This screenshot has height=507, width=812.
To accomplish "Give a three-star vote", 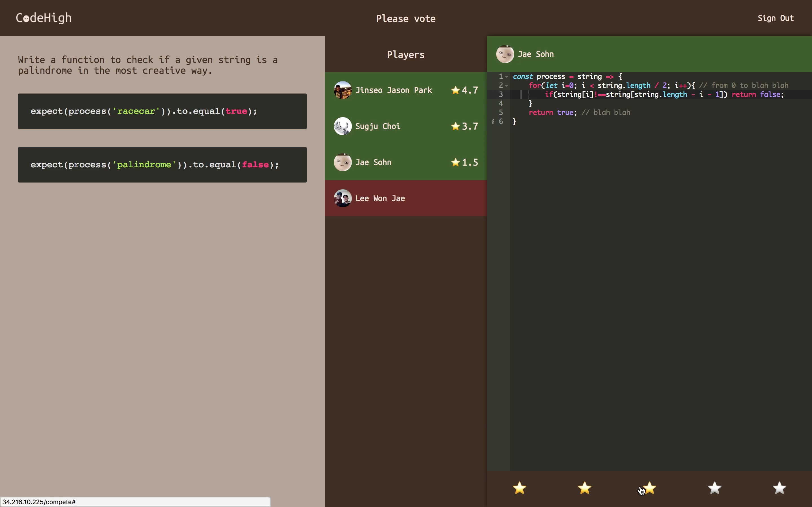I will pyautogui.click(x=650, y=488).
